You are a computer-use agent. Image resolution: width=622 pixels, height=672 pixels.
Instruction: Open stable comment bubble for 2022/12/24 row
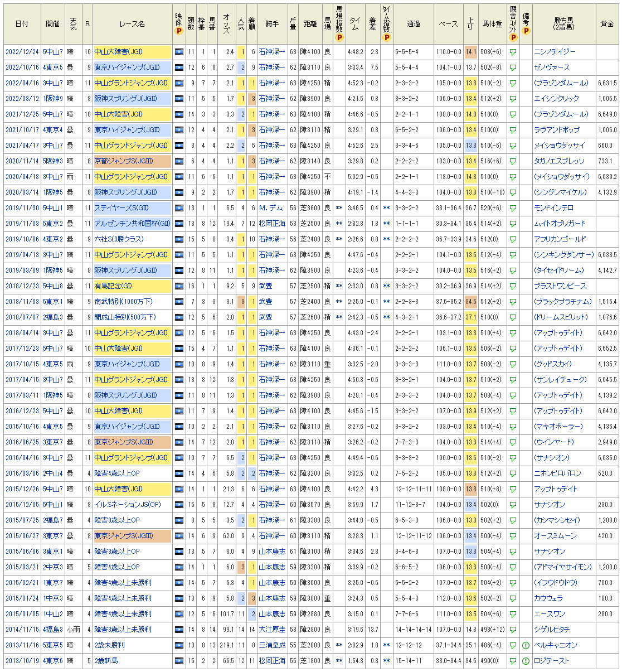(513, 52)
